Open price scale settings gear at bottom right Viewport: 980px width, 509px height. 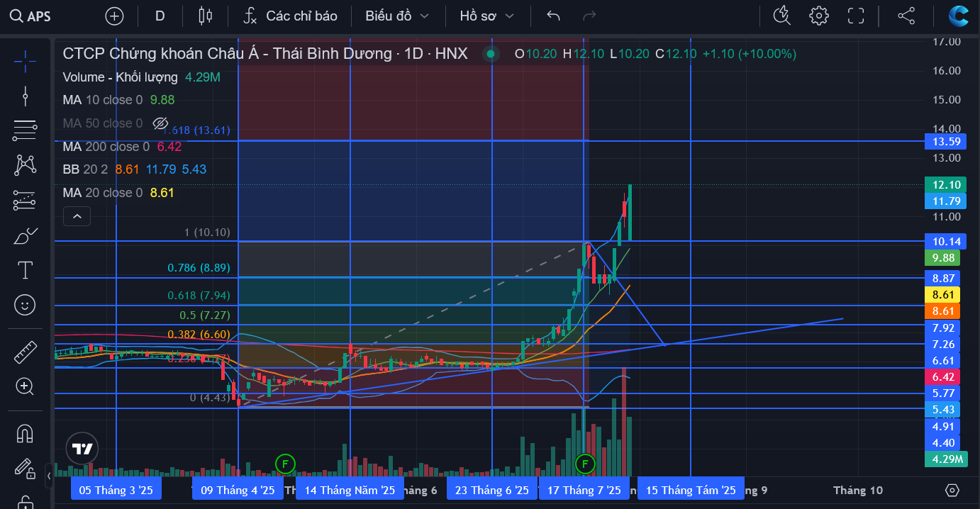(x=952, y=491)
